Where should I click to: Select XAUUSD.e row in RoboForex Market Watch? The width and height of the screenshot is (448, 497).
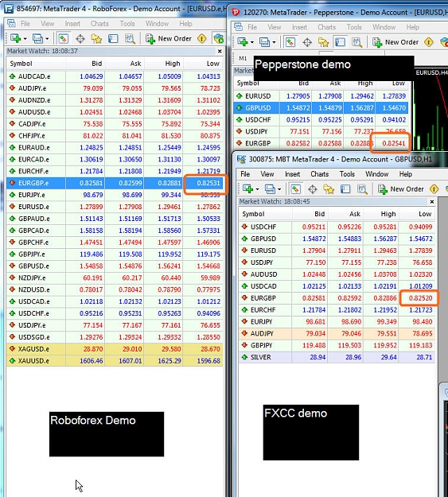(115, 361)
